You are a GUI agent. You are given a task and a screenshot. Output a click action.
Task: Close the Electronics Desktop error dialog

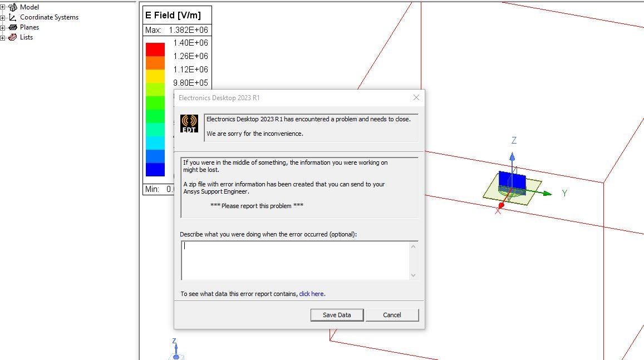416,98
